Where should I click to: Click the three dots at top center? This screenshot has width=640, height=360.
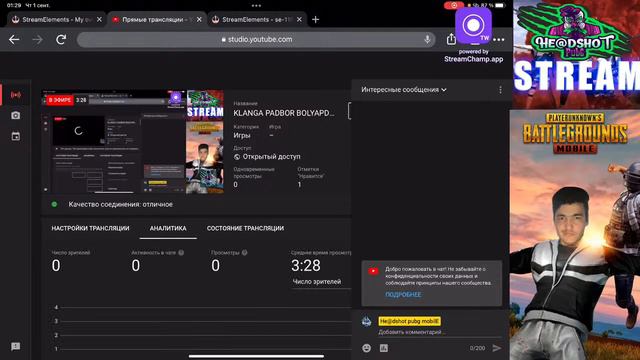click(x=256, y=6)
